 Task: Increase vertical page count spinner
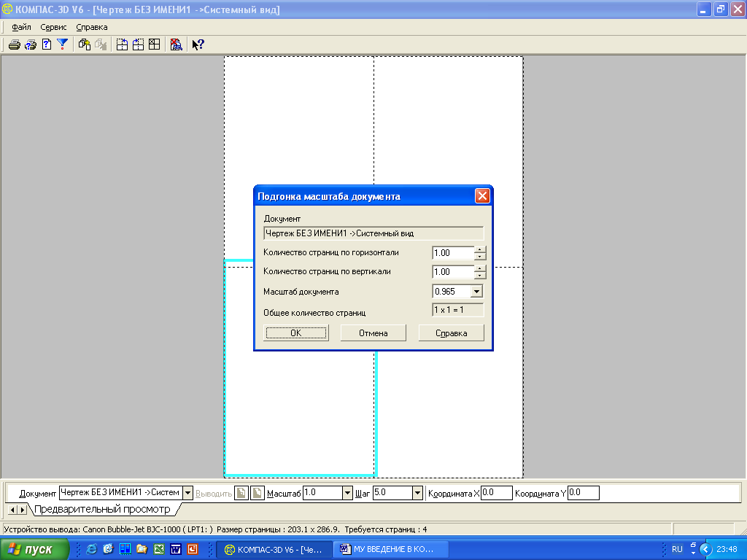(480, 268)
